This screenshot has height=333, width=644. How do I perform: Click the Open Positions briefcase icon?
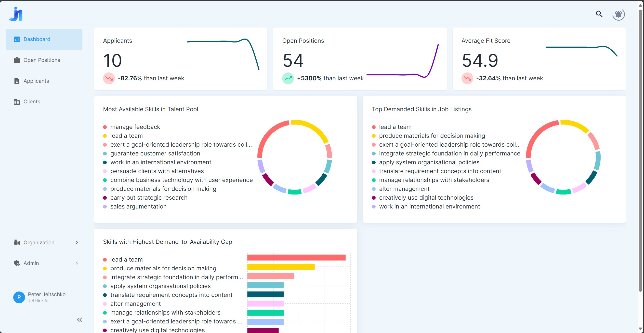[17, 60]
